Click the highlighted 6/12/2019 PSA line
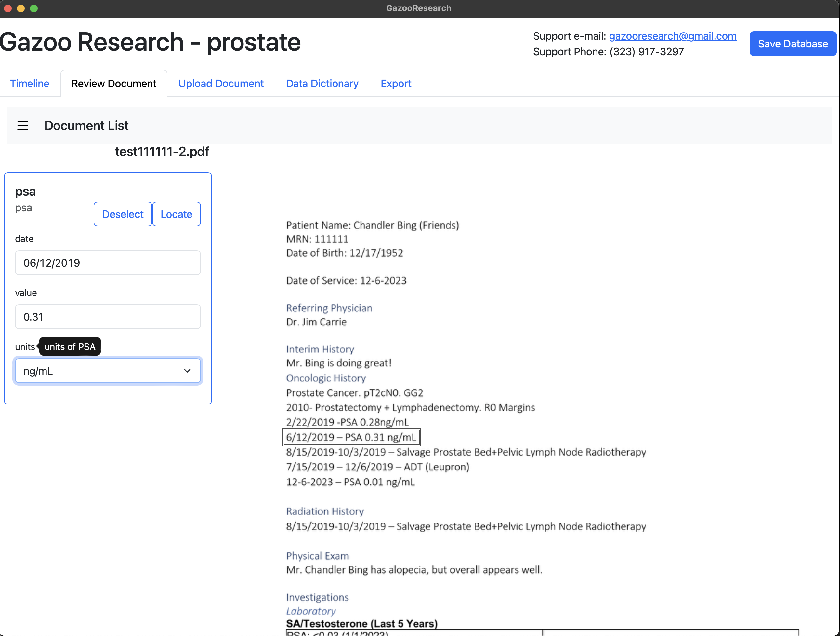 pos(351,437)
